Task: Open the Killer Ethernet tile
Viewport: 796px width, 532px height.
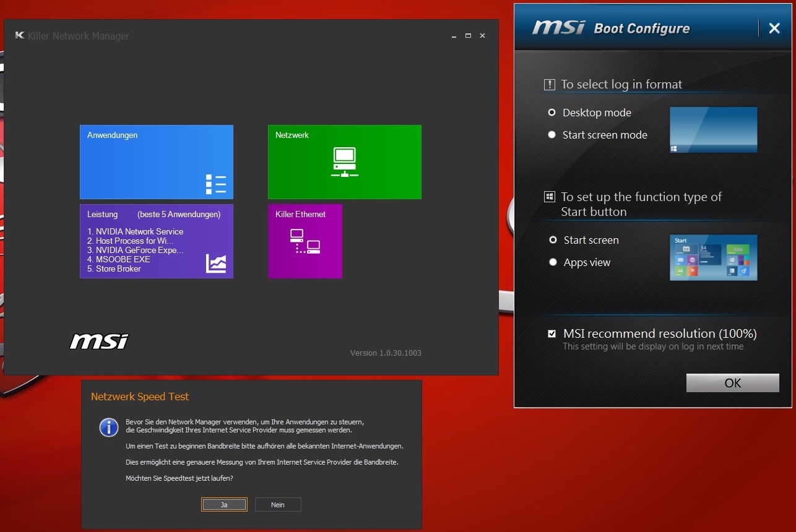Action: click(305, 241)
